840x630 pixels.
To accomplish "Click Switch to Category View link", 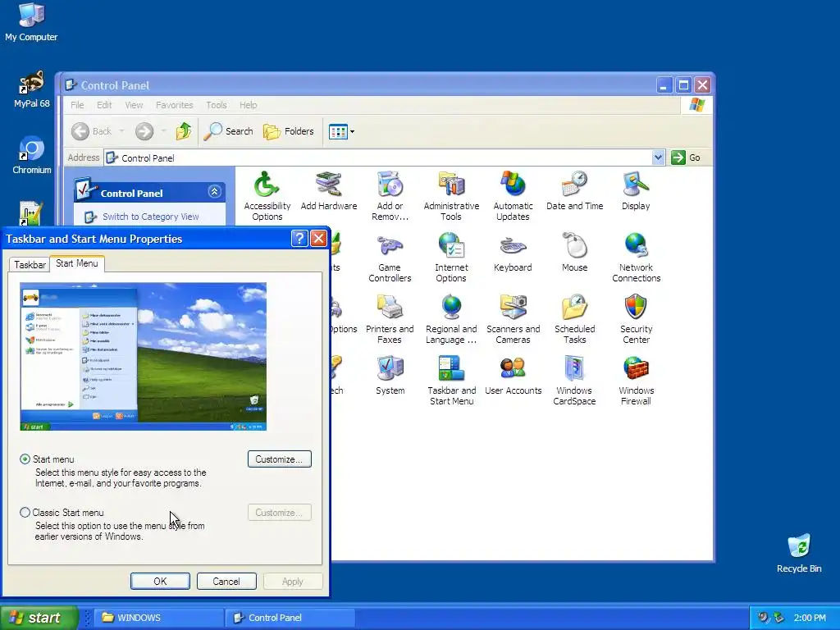I will tap(151, 217).
